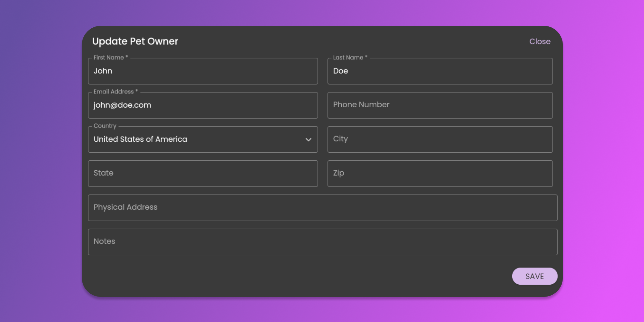The width and height of the screenshot is (644, 322).
Task: Expand the Country dropdown chevron arrow
Action: click(x=308, y=139)
